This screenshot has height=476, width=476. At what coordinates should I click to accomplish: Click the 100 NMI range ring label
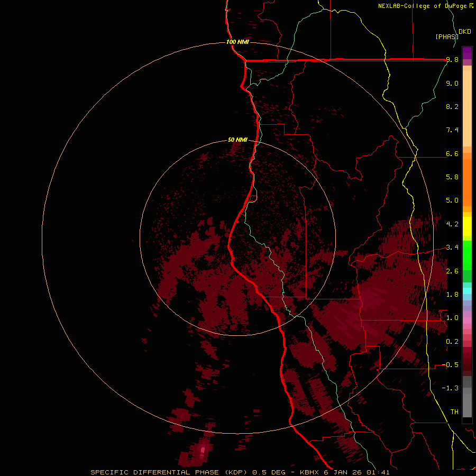pyautogui.click(x=237, y=42)
